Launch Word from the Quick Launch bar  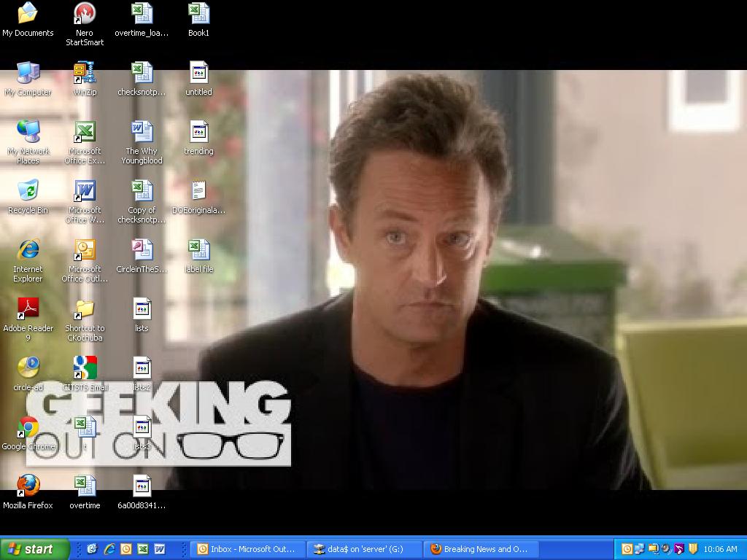(160, 549)
